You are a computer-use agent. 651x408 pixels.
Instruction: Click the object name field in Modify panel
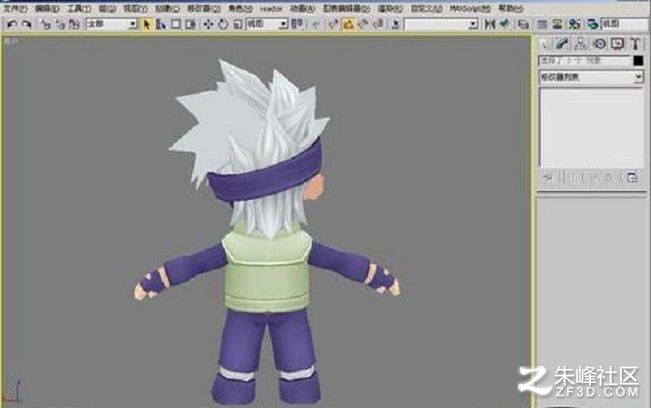(585, 61)
